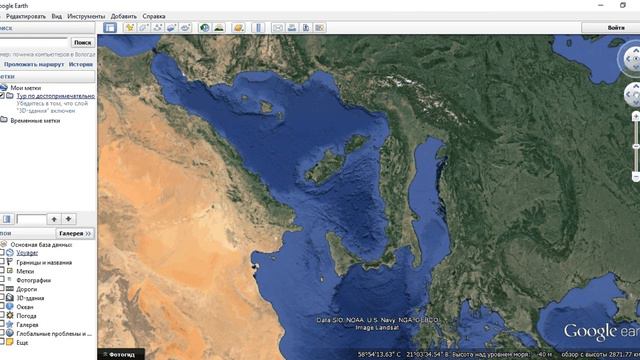Click the places search text field
Screen dimensions: 640x360
(31, 219)
